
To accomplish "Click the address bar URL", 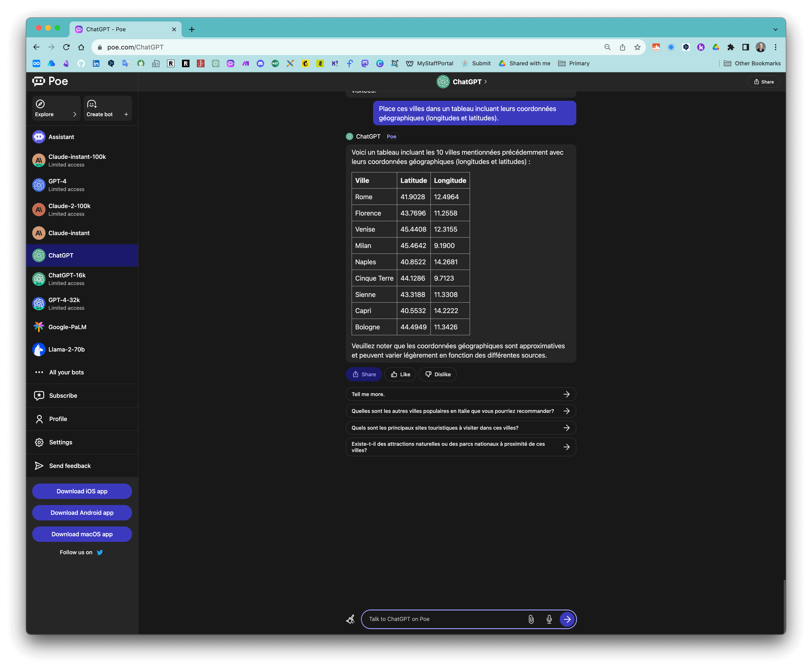I will tap(135, 47).
